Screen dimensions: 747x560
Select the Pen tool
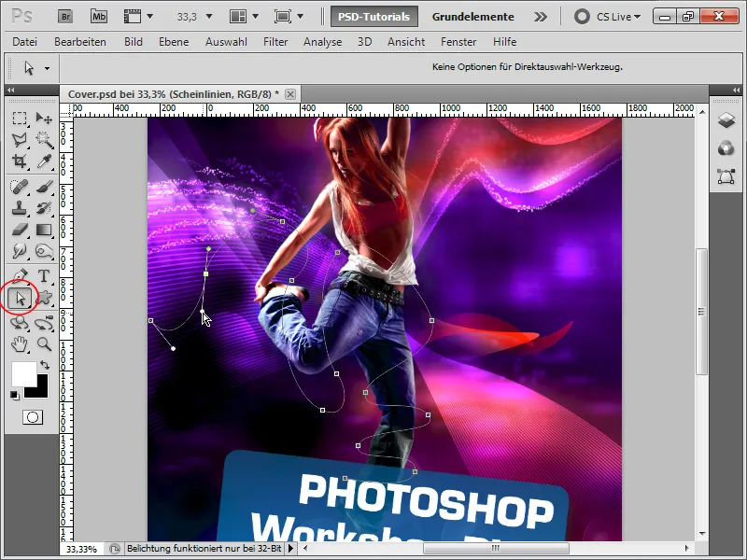pyautogui.click(x=20, y=276)
